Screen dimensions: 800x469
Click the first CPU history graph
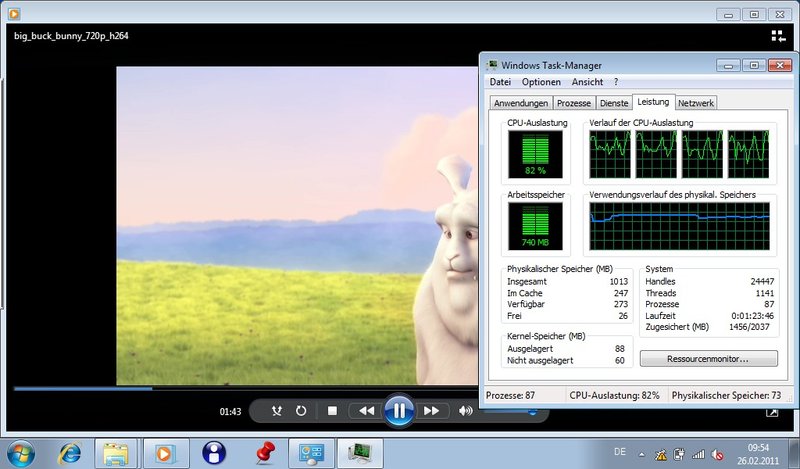click(610, 154)
